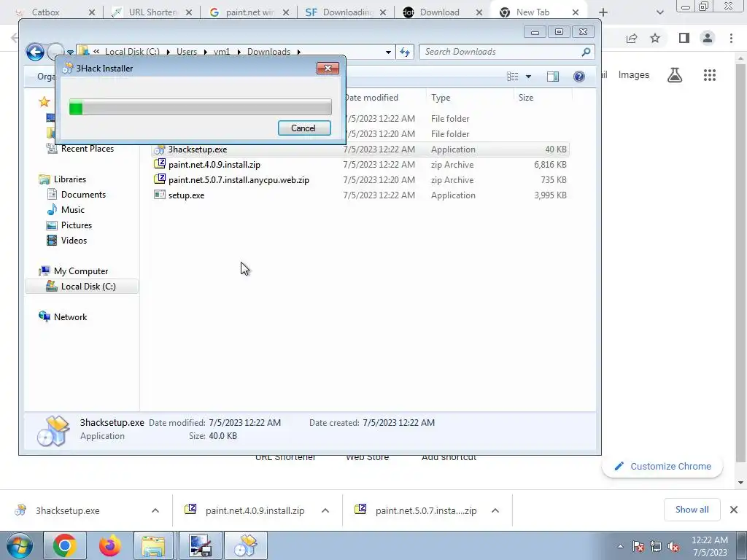Open the change view dropdown arrow
The image size is (747, 560).
coord(528,77)
